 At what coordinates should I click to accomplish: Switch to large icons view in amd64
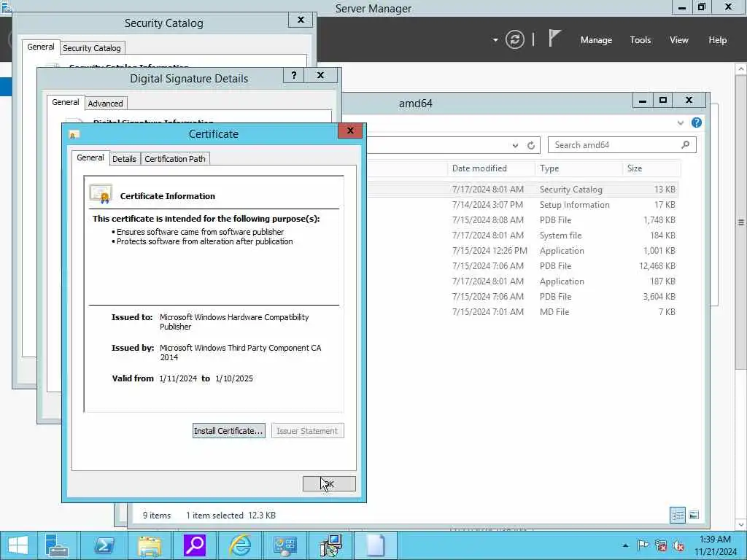coord(694,515)
